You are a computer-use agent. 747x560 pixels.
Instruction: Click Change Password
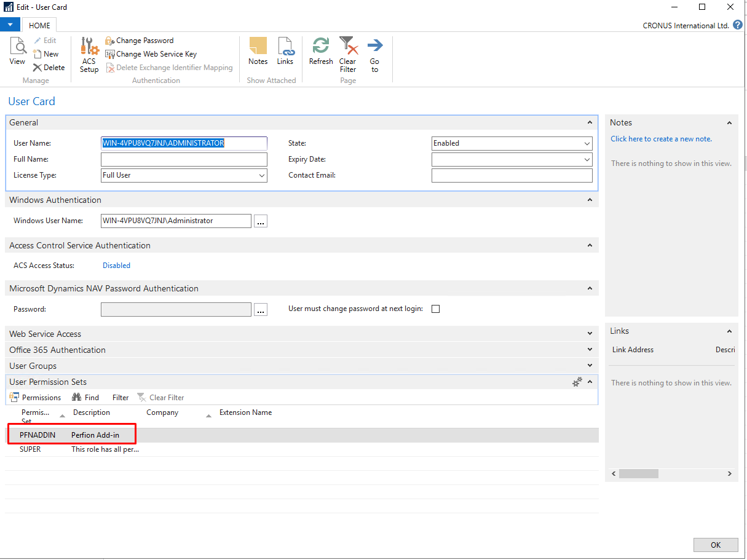click(x=140, y=41)
